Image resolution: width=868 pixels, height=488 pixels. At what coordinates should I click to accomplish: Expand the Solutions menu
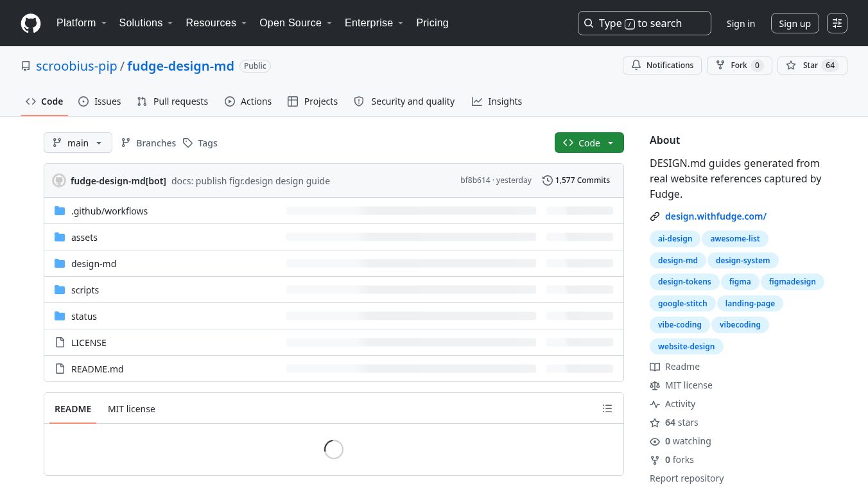click(146, 23)
